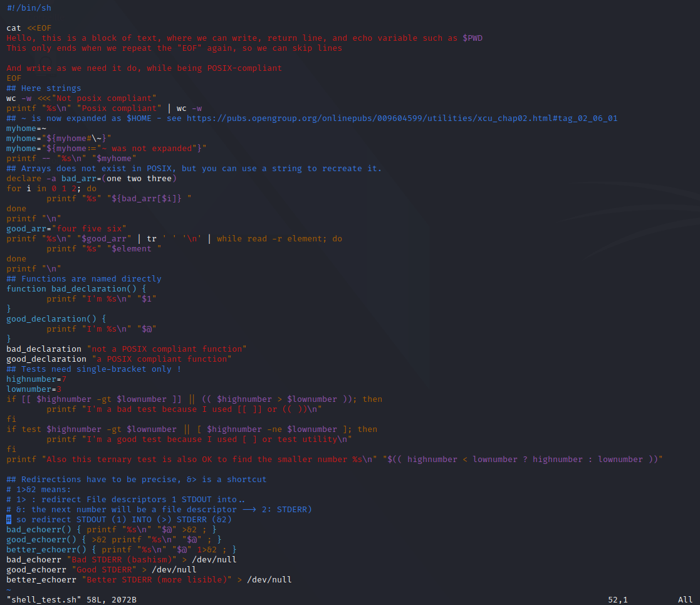This screenshot has height=605, width=700.
Task: Click the "${bad_arr[$i]}" expression
Action: [x=147, y=199]
